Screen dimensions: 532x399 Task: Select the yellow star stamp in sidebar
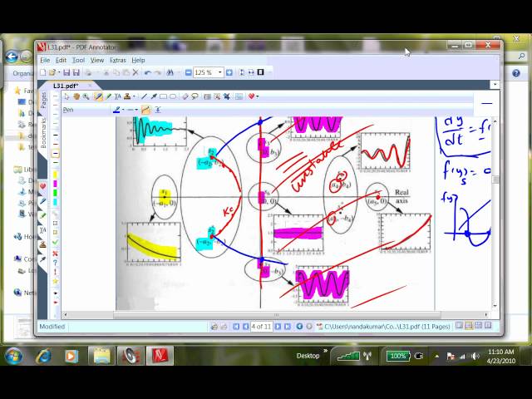point(55,281)
